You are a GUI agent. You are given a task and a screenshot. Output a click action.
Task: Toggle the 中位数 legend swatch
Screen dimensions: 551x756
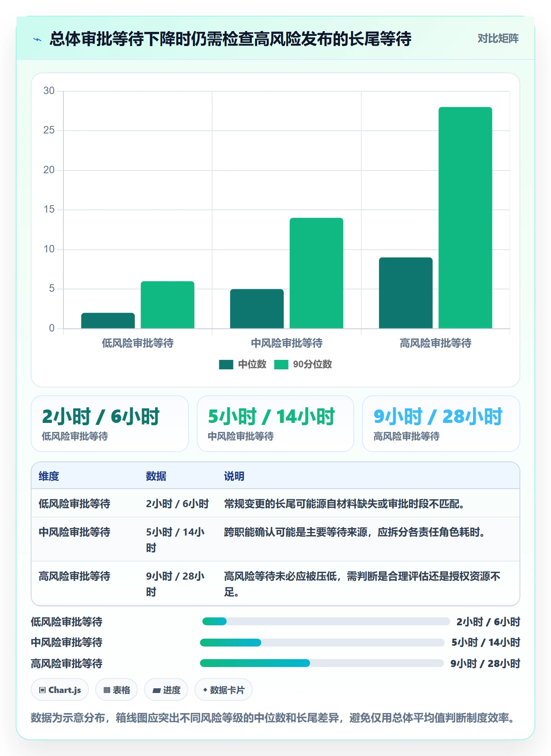(x=226, y=365)
